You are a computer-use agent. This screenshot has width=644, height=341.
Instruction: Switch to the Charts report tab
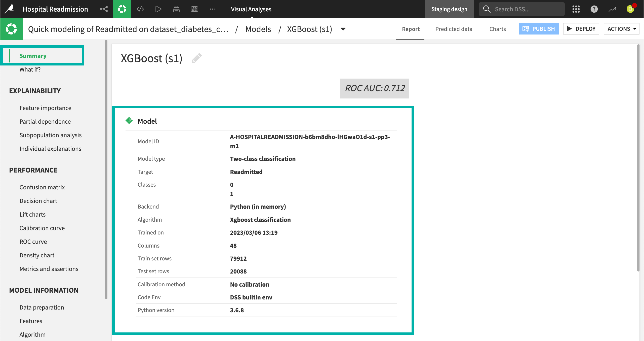click(497, 29)
